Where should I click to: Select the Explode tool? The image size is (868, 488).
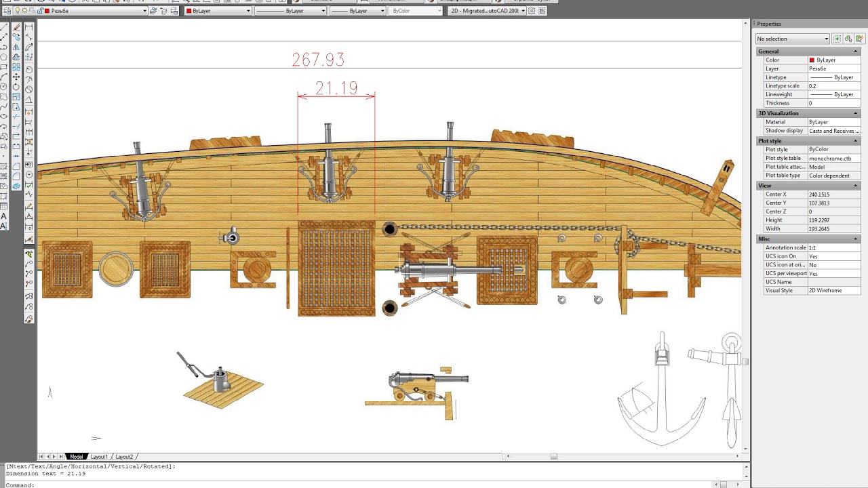click(x=16, y=186)
